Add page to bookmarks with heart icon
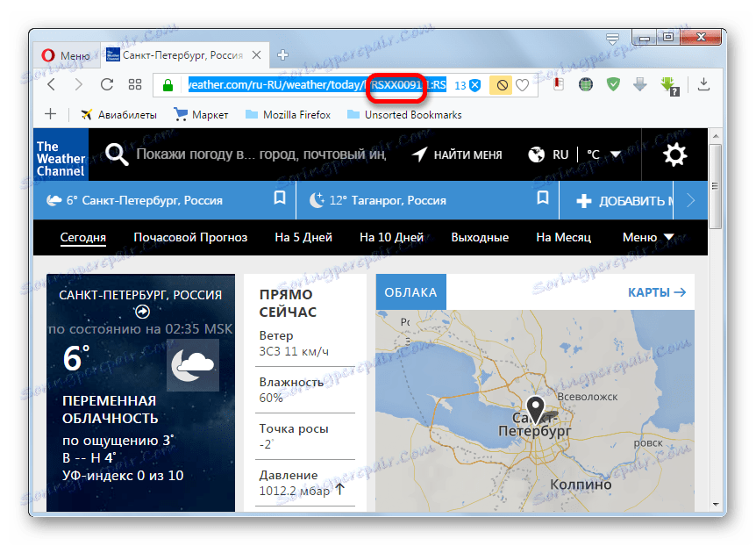 tap(522, 85)
